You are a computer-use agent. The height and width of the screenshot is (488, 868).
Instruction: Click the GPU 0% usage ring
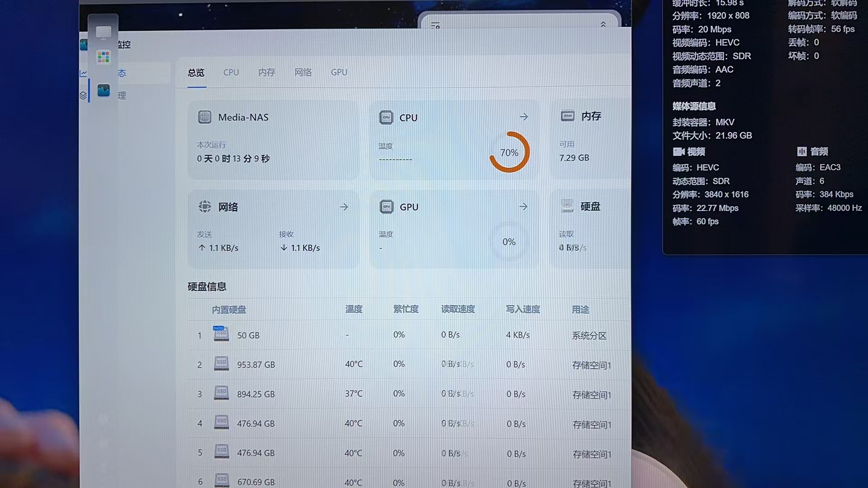509,242
